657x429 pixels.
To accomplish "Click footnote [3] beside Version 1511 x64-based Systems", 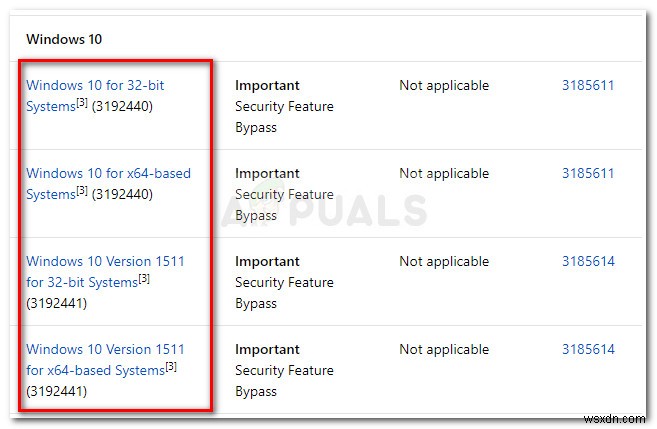I will [x=171, y=368].
